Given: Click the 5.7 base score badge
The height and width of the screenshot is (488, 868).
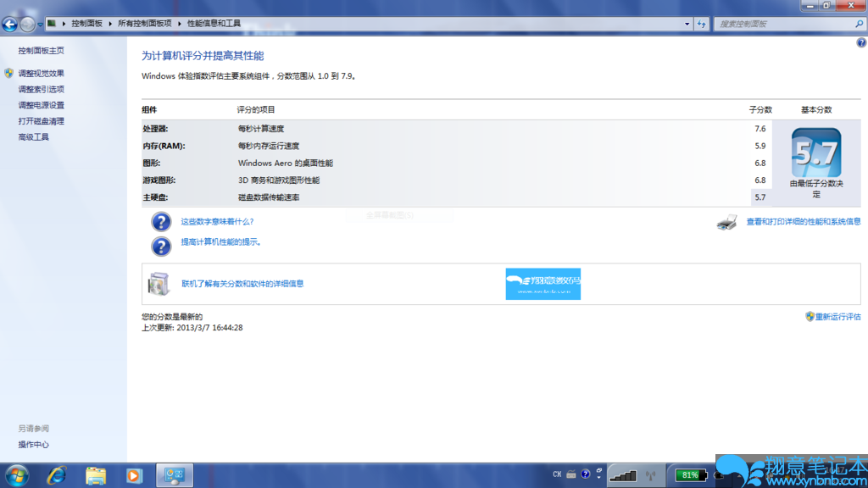Looking at the screenshot, I should [815, 153].
